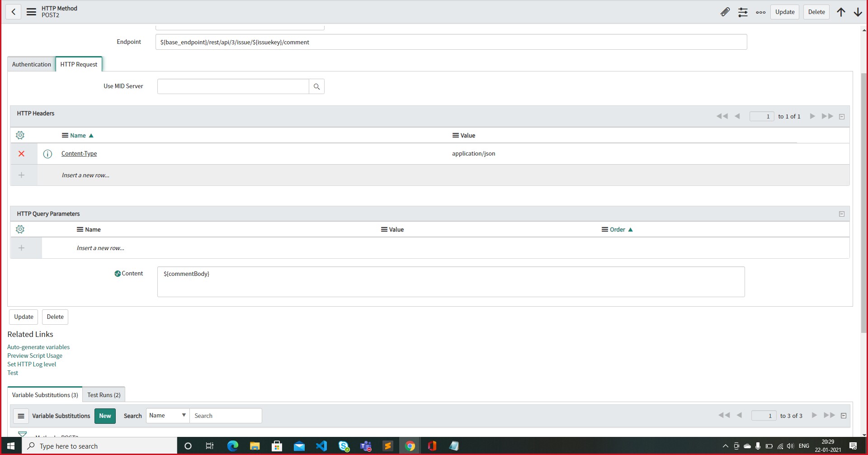This screenshot has height=455, width=868.
Task: Sort Query Parameters by Order column
Action: pyautogui.click(x=618, y=229)
